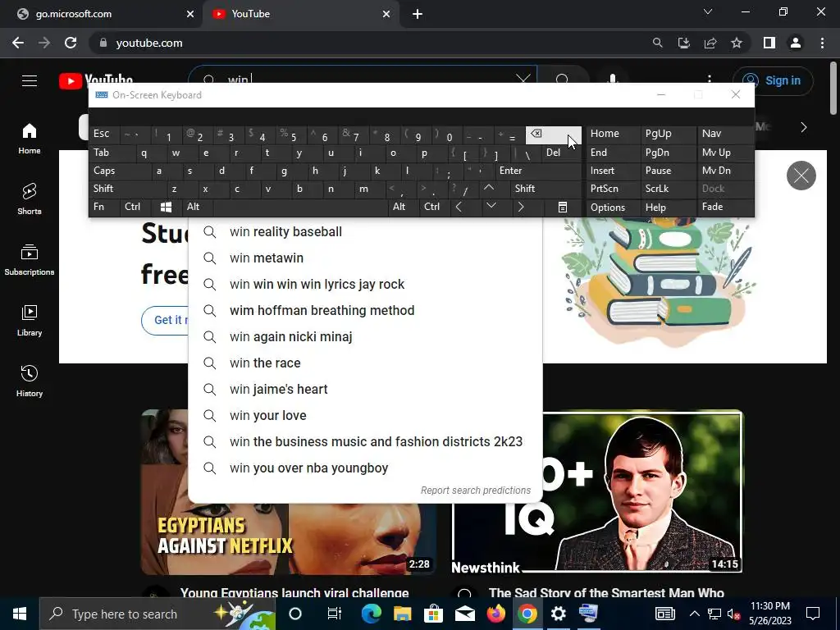The width and height of the screenshot is (840, 630).
Task: Select suggestion "win reality baseball"
Action: point(365,232)
